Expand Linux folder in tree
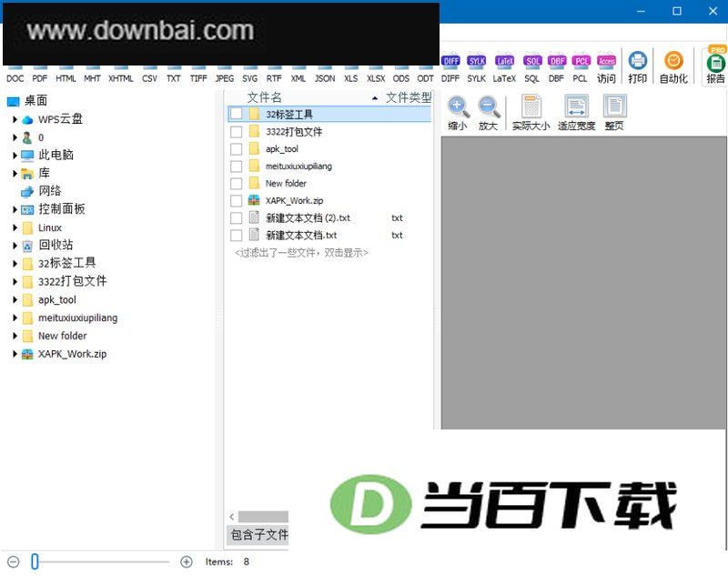728x576 pixels. [15, 227]
